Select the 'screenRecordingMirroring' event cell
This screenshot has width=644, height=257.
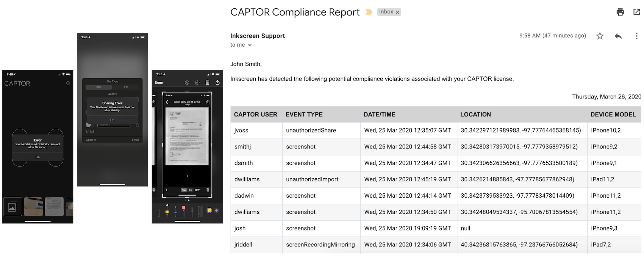[x=320, y=245]
